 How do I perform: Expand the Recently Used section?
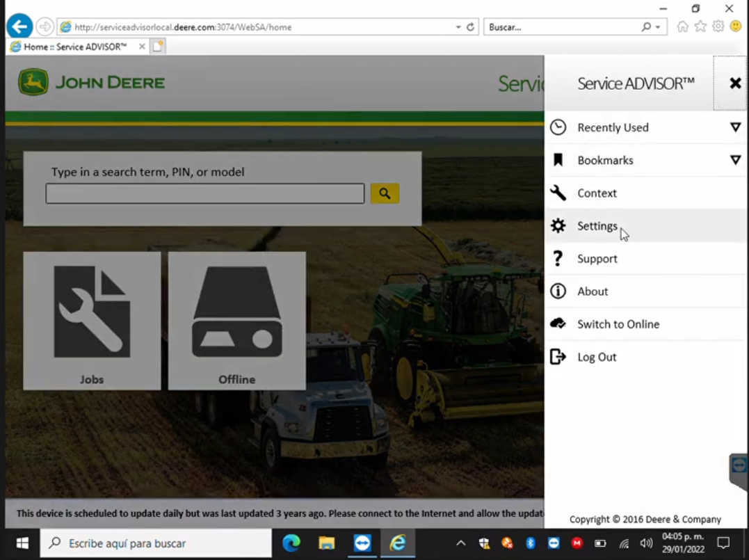[x=735, y=127]
